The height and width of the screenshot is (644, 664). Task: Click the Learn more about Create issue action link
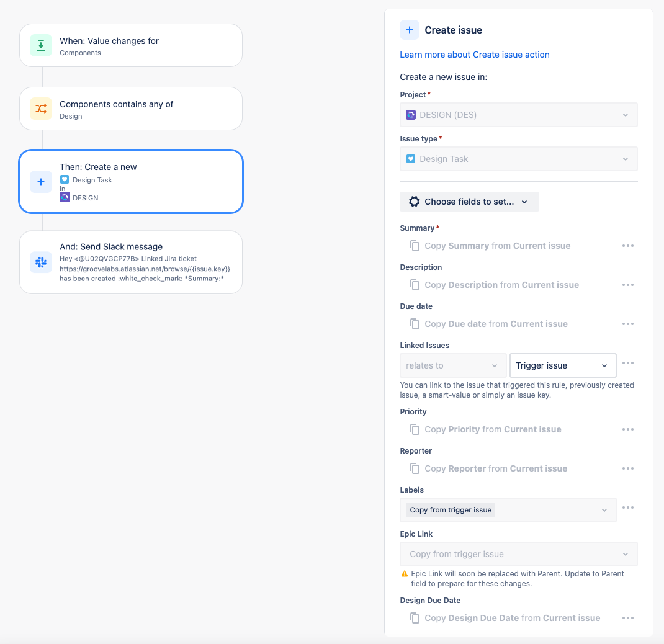pos(475,55)
